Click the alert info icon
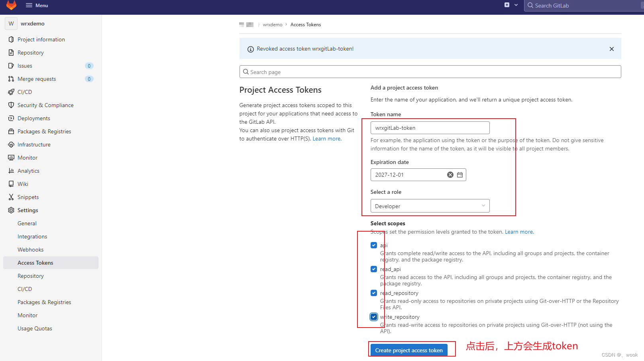Screen dimensions: 644x361 pos(251,49)
